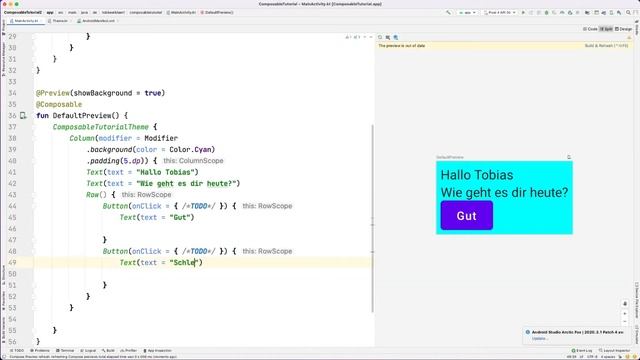640x360 pixels.
Task: Open the search everywhere magnifier icon
Action: pyautogui.click(x=628, y=13)
